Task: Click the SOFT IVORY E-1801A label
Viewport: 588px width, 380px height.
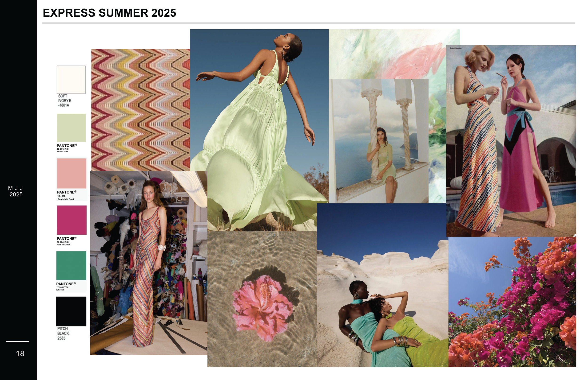Action: [x=65, y=101]
